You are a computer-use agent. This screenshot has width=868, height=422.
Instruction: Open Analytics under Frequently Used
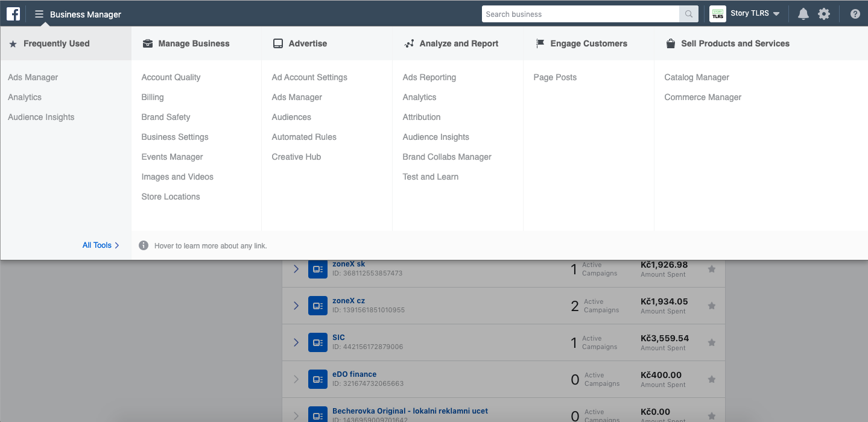tap(25, 97)
